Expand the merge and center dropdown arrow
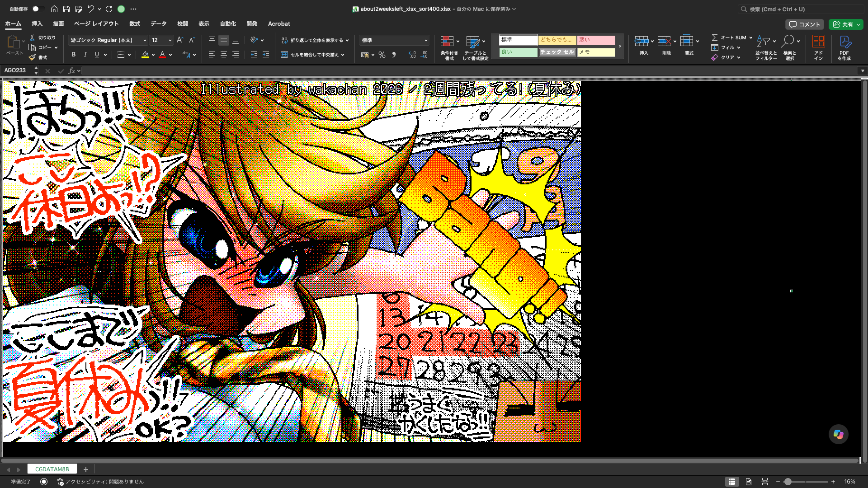This screenshot has width=868, height=488. [x=343, y=55]
